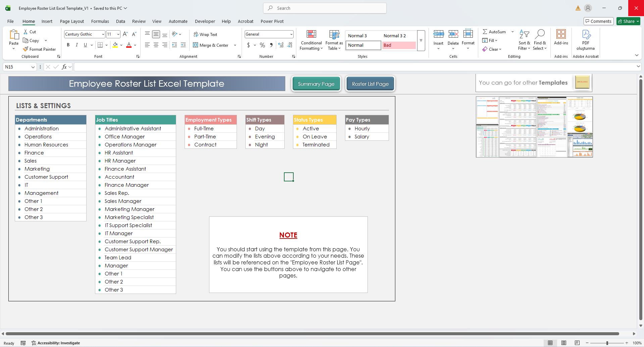644x347 pixels.
Task: Toggle Align Left horizontal alignment
Action: (147, 45)
